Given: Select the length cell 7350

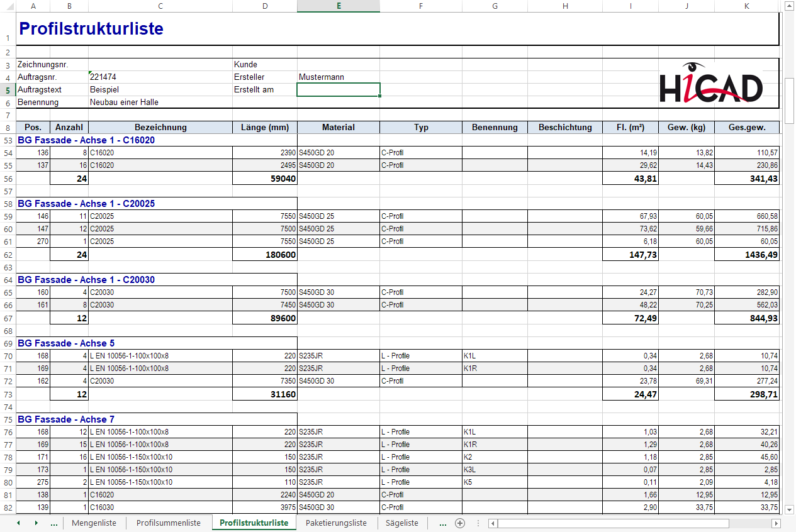Looking at the screenshot, I should click(265, 381).
